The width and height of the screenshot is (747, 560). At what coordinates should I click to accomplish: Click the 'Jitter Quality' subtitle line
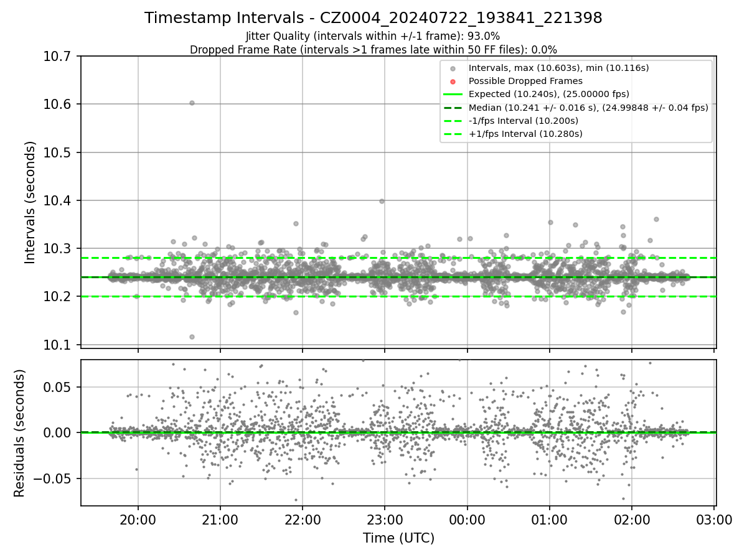tap(373, 36)
